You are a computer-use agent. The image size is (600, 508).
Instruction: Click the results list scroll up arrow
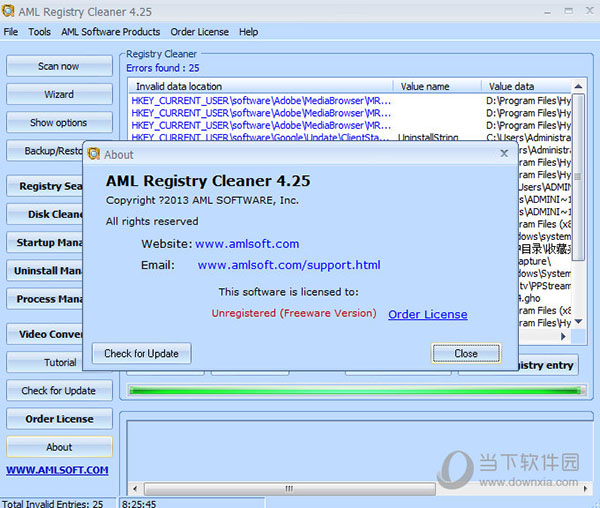[x=578, y=86]
